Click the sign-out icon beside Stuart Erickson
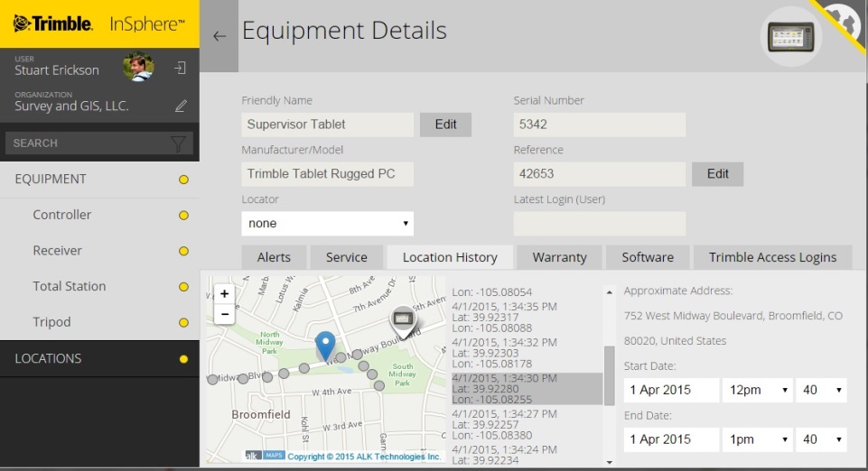This screenshot has height=471, width=868. point(180,68)
